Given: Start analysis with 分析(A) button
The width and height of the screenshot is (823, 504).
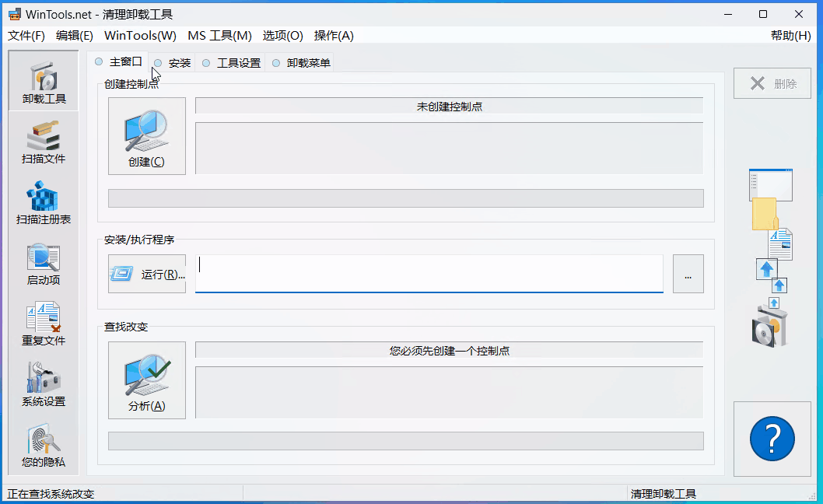Looking at the screenshot, I should pos(147,380).
